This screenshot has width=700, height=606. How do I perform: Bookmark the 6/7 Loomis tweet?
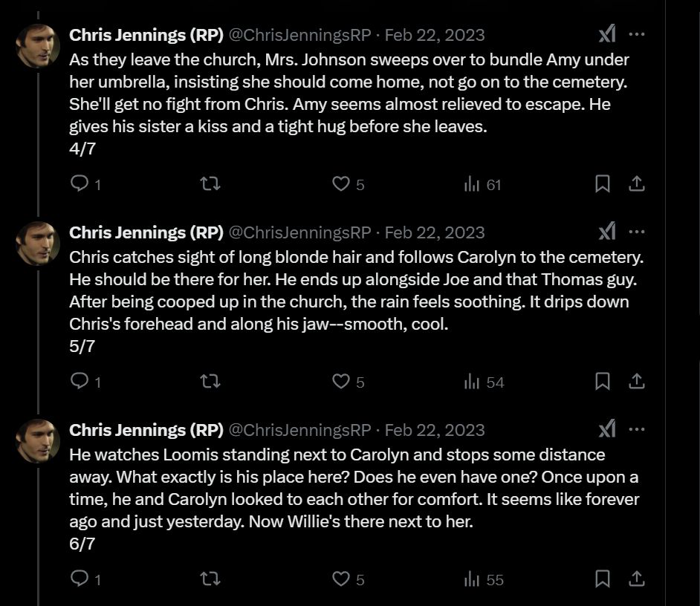[x=603, y=579]
